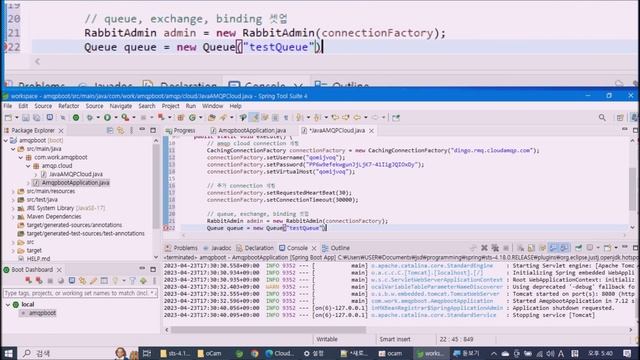Click the green Boot Dashboard relaunch icon in toolbar
Viewport: 640px width, 360px height.
[76, 118]
